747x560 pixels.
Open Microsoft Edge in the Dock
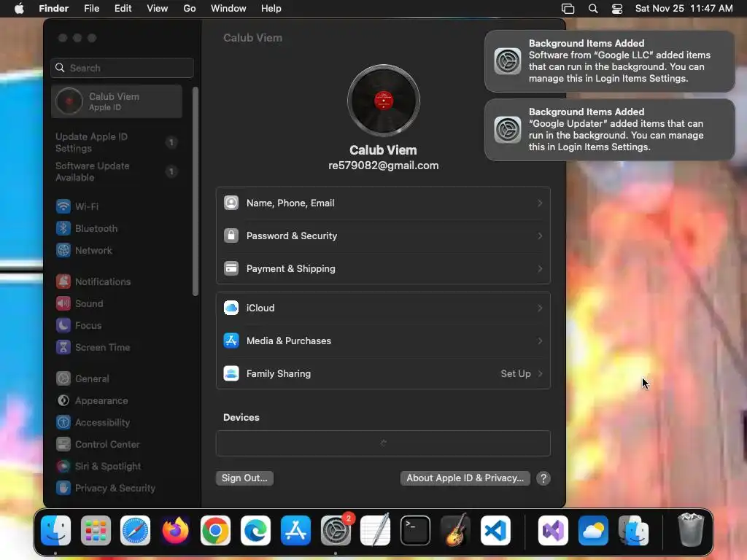255,531
